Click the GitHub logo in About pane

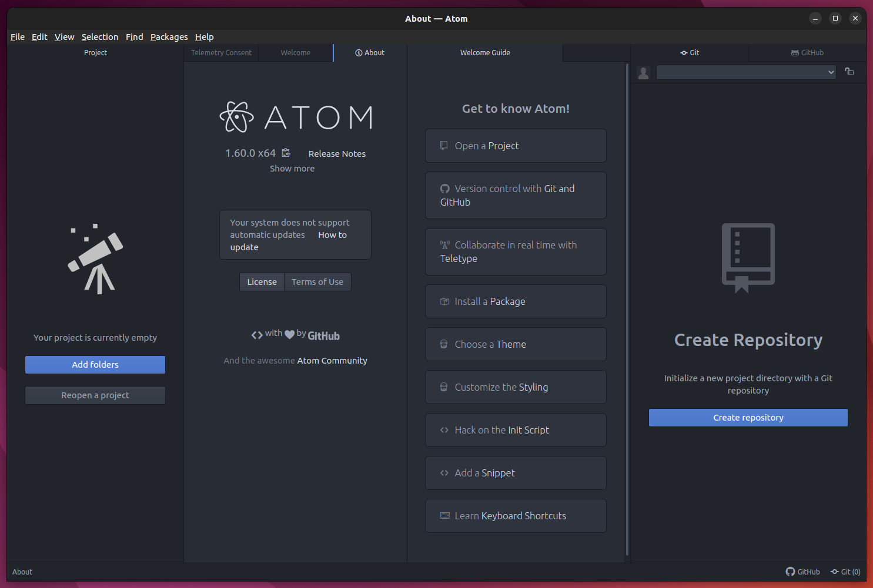pos(324,336)
